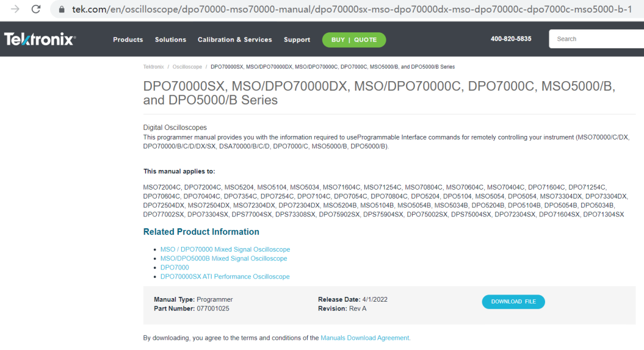The height and width of the screenshot is (350, 644).
Task: Open MSO/DPO5000B Mixed Signal Oscilloscope link
Action: click(224, 258)
